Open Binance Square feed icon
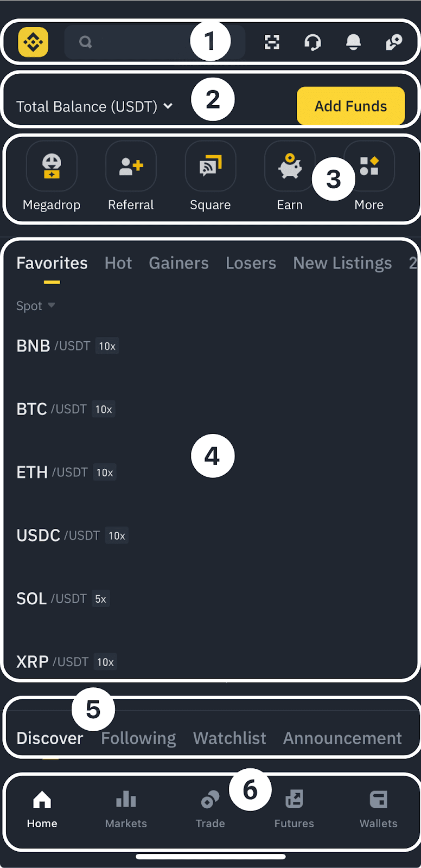The width and height of the screenshot is (421, 868). [210, 166]
